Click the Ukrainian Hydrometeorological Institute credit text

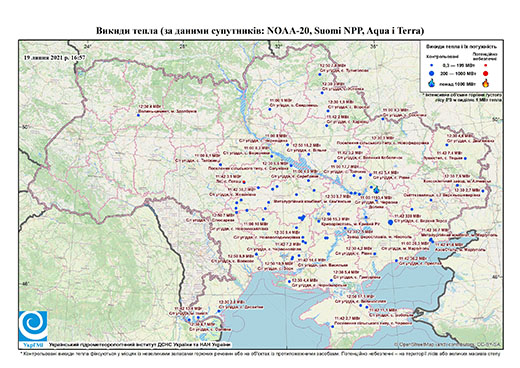pyautogui.click(x=140, y=344)
